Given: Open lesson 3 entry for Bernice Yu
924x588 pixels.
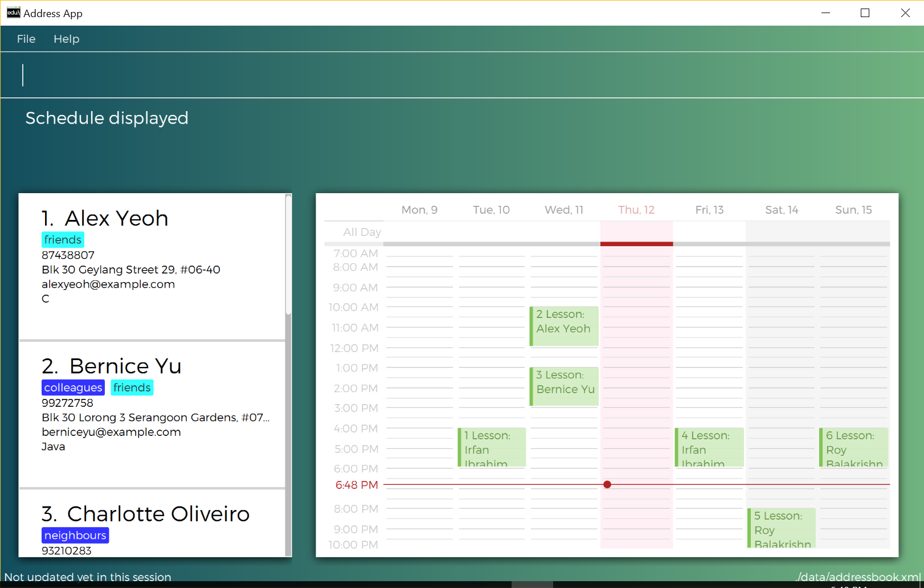Looking at the screenshot, I should point(564,386).
